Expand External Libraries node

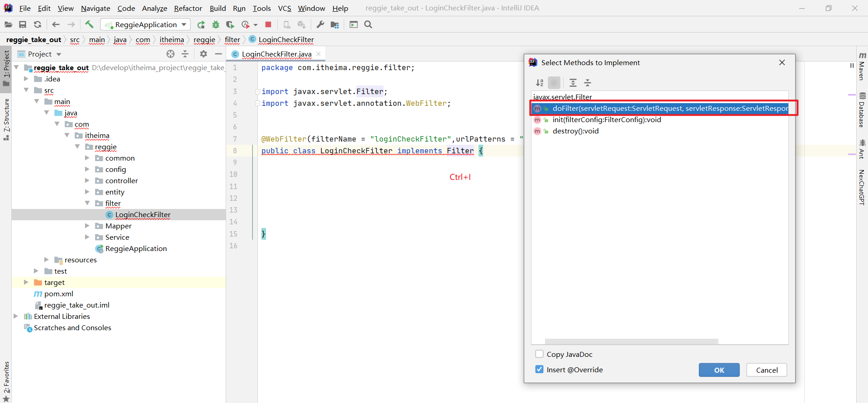coord(16,316)
